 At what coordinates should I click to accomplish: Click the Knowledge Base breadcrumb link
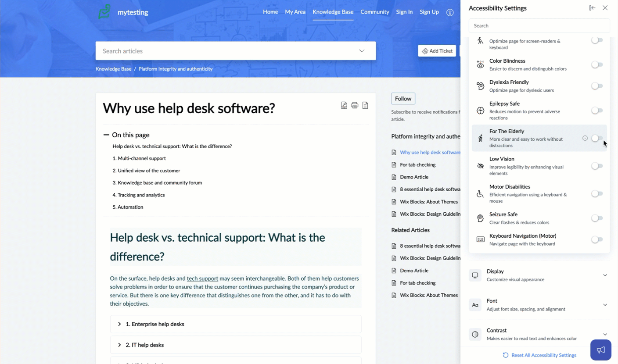(x=113, y=69)
